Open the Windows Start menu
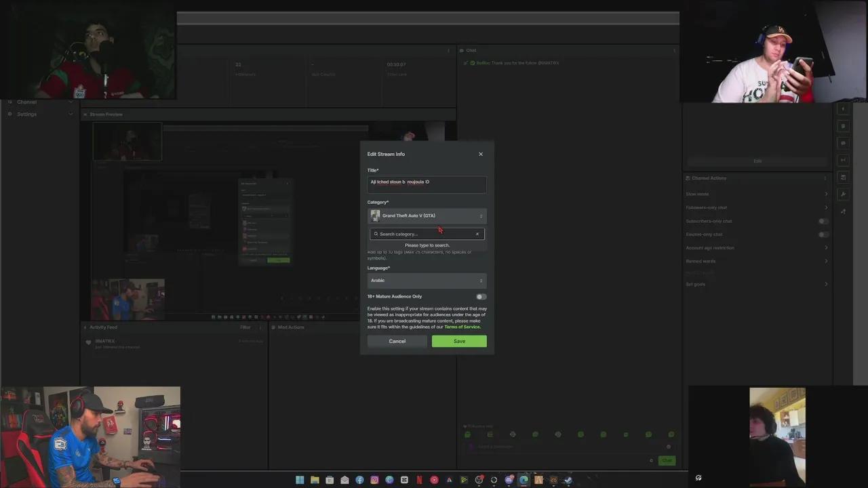Viewport: 868px width, 488px height. coord(300,480)
